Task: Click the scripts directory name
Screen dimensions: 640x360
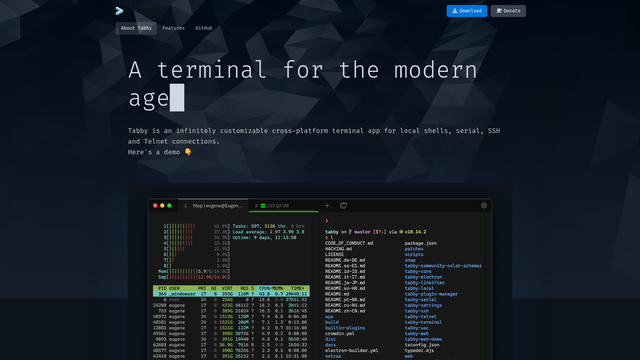Action: [414, 254]
